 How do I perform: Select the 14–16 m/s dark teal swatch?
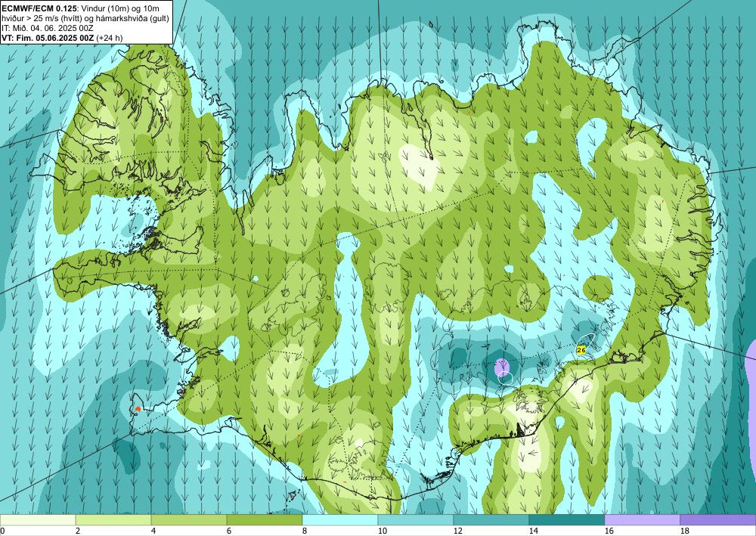[x=567, y=519]
